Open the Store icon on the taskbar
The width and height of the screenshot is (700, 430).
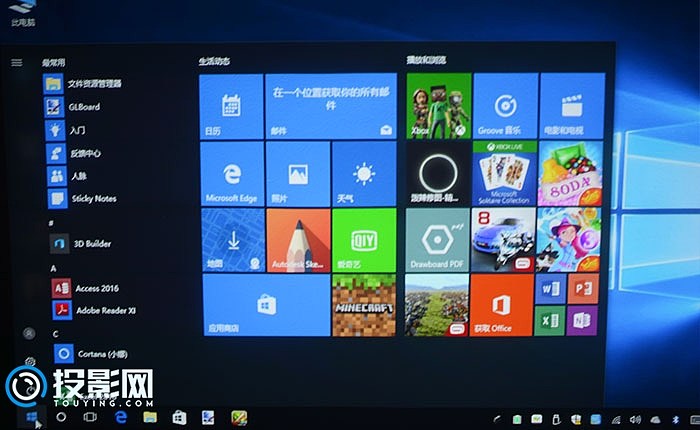[x=179, y=417]
